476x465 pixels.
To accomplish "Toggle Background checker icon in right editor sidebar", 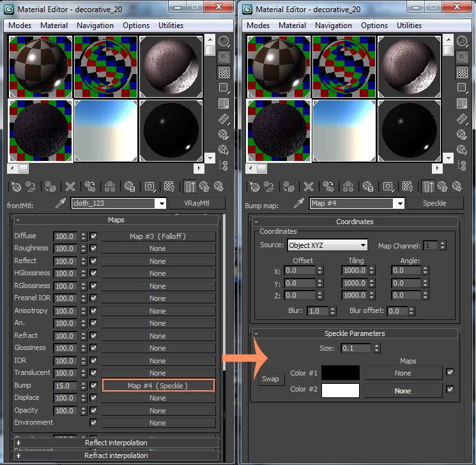I will point(462,73).
